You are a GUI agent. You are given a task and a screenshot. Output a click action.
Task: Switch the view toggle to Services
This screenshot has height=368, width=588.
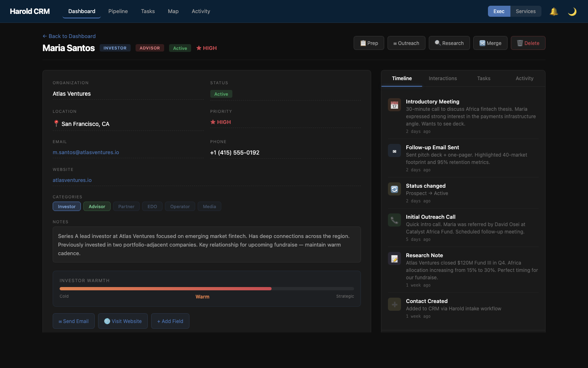[x=526, y=11]
